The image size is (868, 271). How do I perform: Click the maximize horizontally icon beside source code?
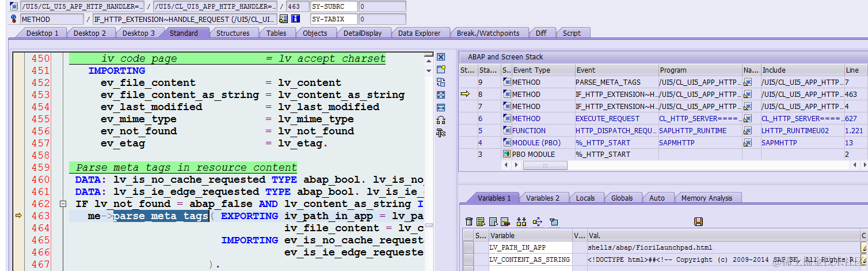coord(441,107)
